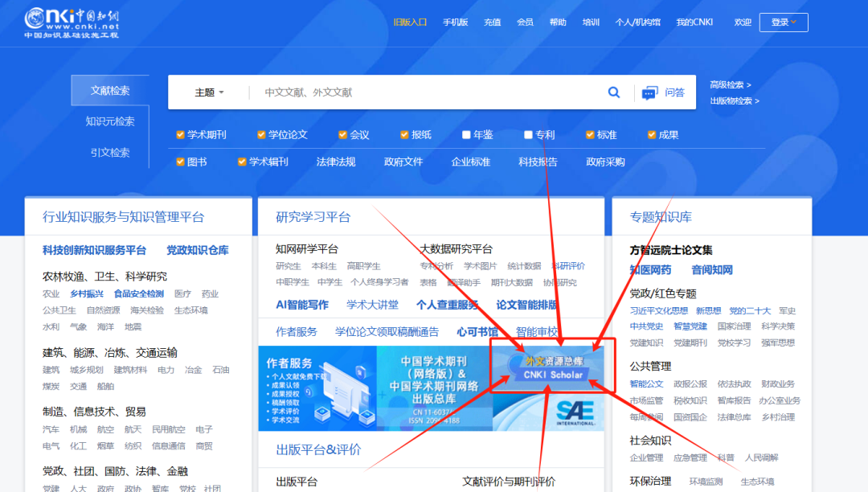Viewport: 868px width, 492px height.
Task: Open the AI智能写作 link
Action: pyautogui.click(x=302, y=305)
